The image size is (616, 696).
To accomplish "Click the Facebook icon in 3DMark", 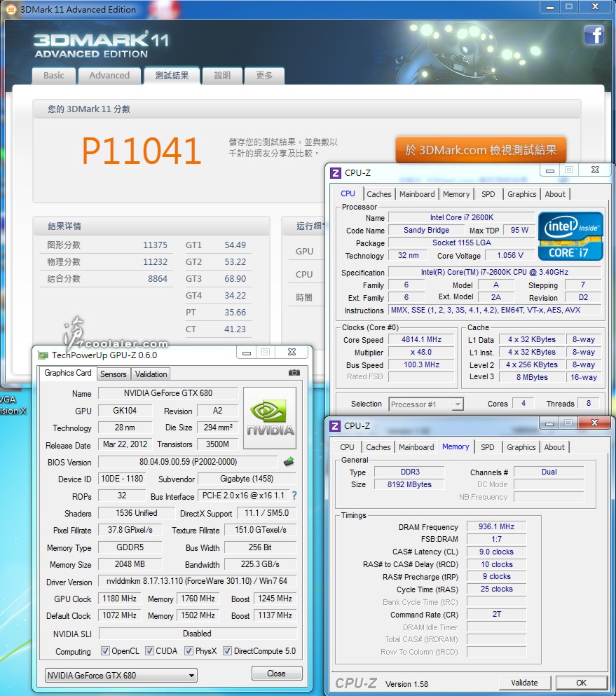I will click(x=594, y=35).
